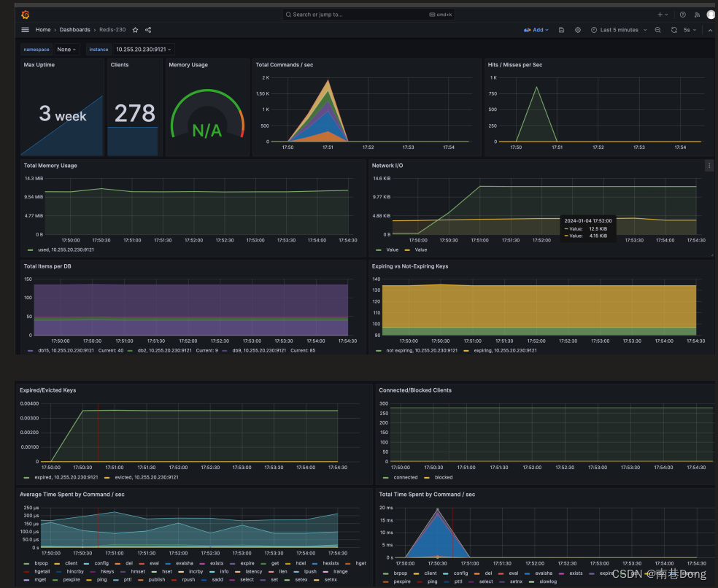Click the Search or jump to field
This screenshot has width=718, height=588.
pos(368,15)
